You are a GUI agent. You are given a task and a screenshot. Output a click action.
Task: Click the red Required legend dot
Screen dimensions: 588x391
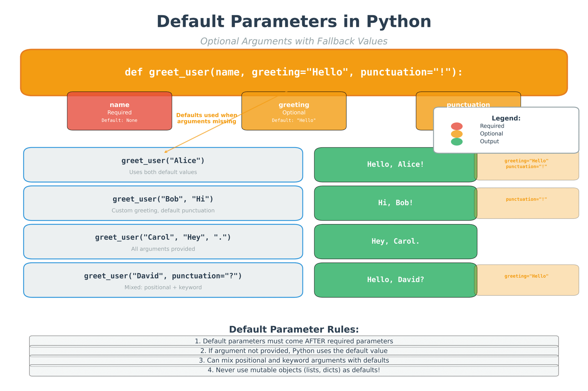click(456, 126)
